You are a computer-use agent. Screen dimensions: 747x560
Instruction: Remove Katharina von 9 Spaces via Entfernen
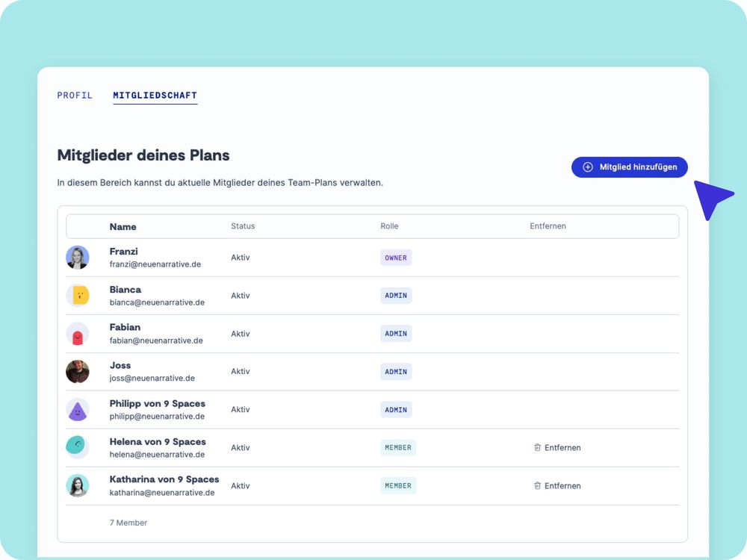[x=557, y=486]
